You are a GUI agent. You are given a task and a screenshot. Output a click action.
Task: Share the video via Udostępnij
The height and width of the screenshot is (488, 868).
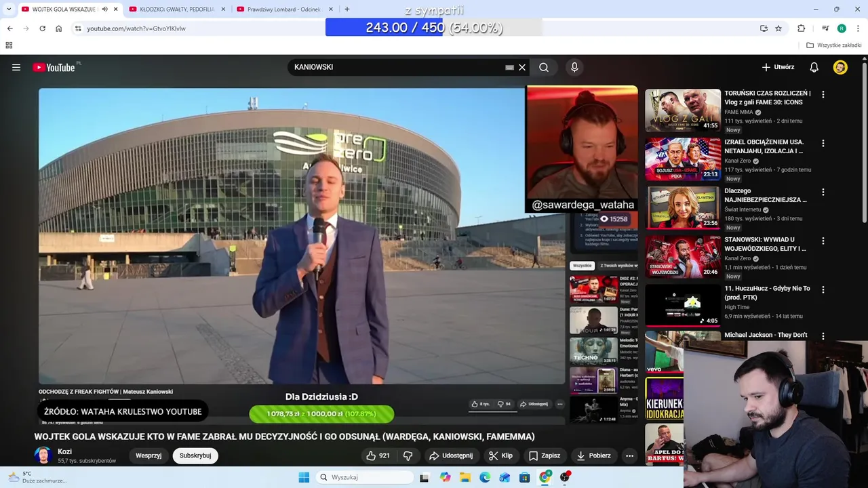[451, 455]
